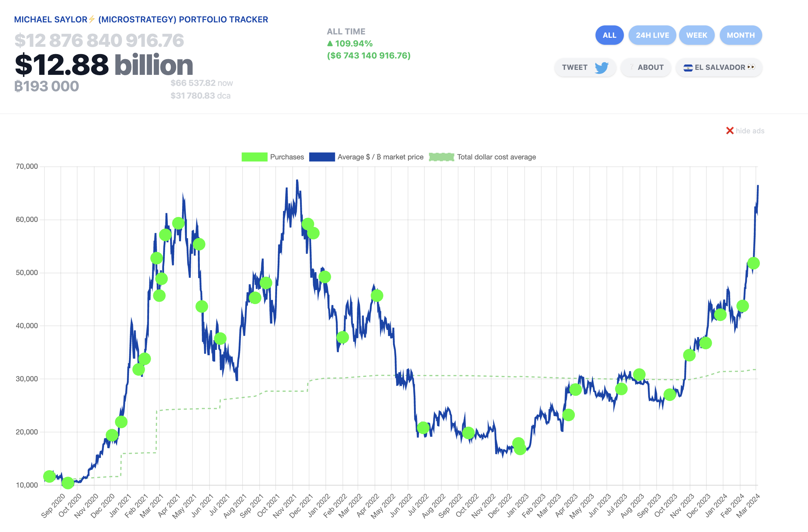
Task: Select the ALL time range tab
Action: [609, 35]
